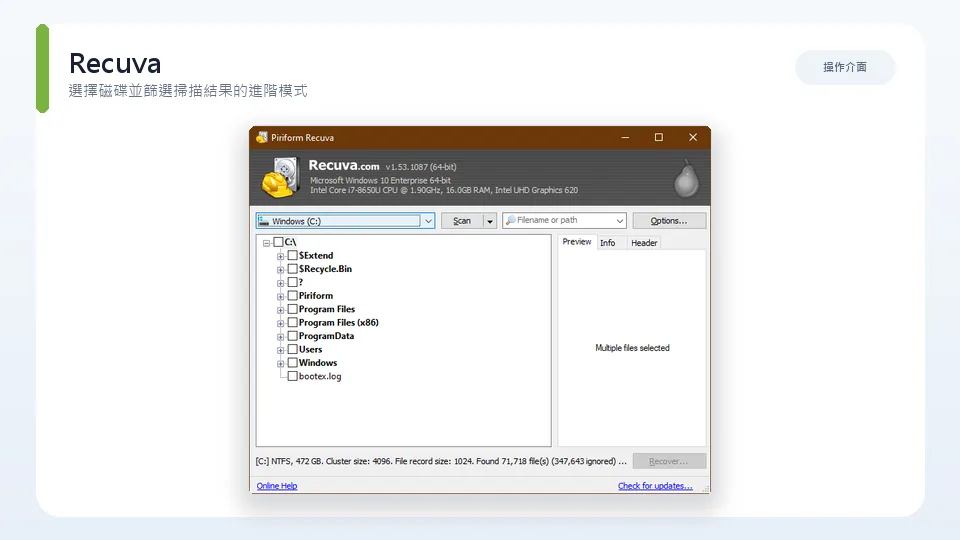Check the $Recycle.Bin checkbox
This screenshot has height=540, width=960.
point(293,269)
